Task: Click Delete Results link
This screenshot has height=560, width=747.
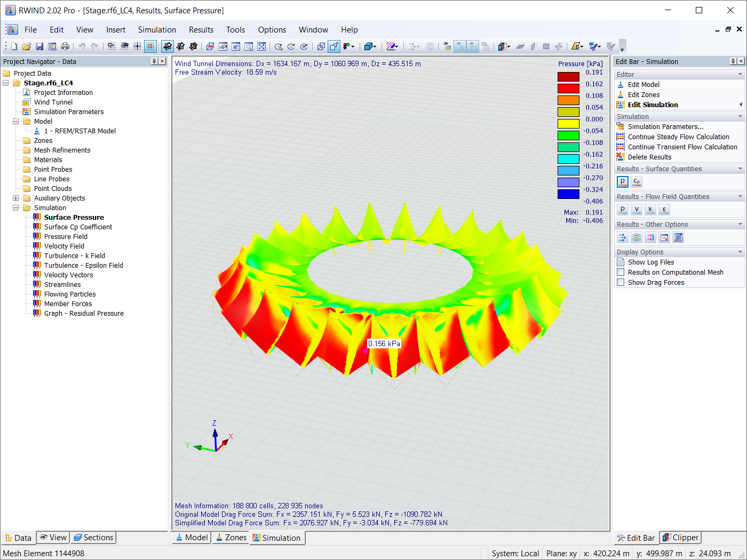Action: click(x=649, y=157)
